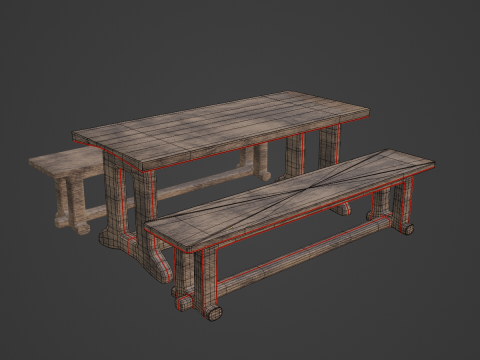The image size is (480, 360).
Task: Select the front bench seat with wireframe
Action: point(290,200)
